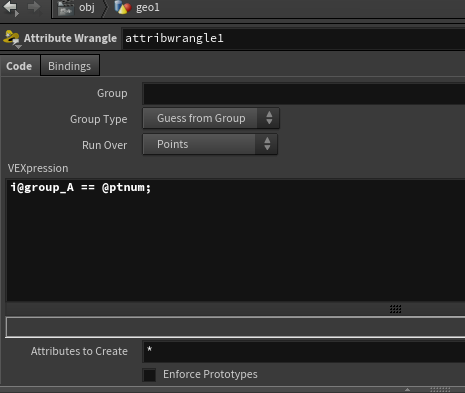
Task: Click the Attribute Wrangle node icon
Action: tap(11, 38)
